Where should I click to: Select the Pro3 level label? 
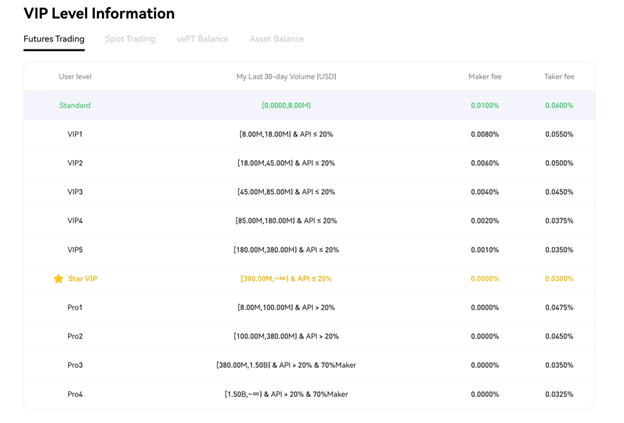pyautogui.click(x=75, y=365)
